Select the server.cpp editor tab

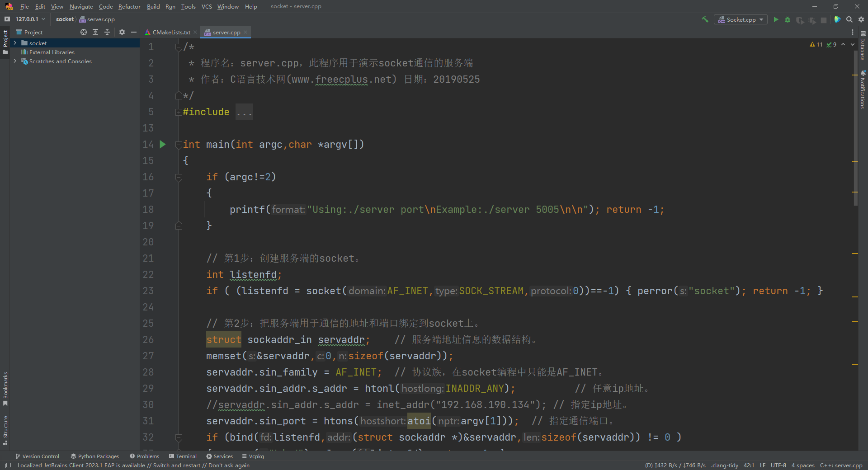tap(226, 32)
